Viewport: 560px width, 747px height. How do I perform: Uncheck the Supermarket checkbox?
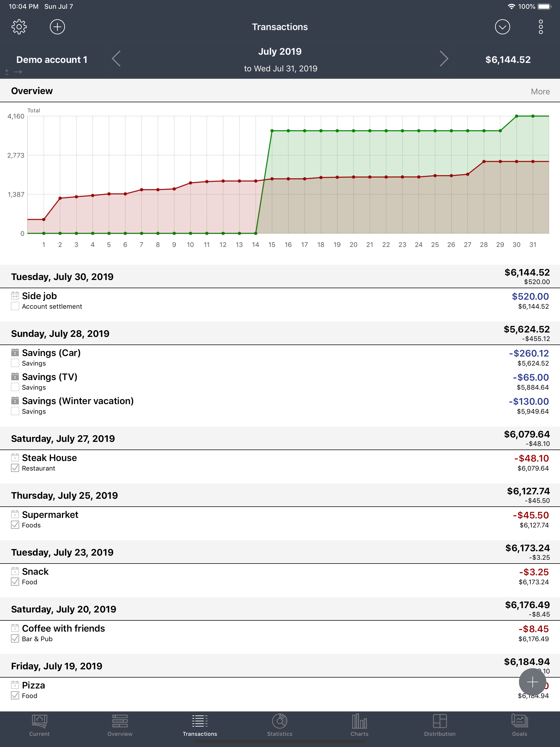click(x=15, y=524)
